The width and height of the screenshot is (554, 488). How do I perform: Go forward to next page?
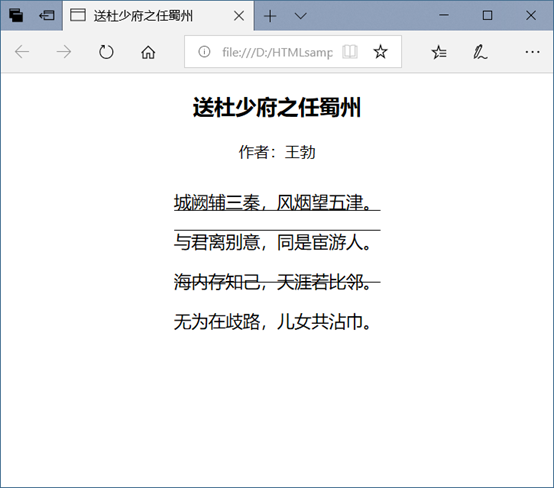[64, 52]
